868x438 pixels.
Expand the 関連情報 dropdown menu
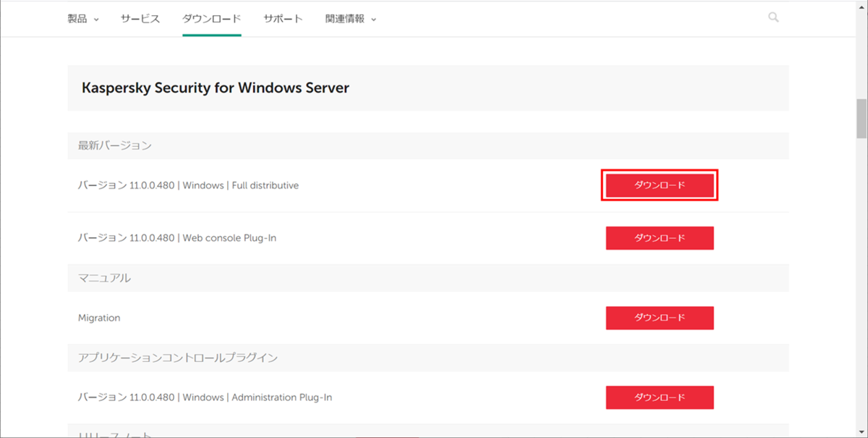click(352, 19)
